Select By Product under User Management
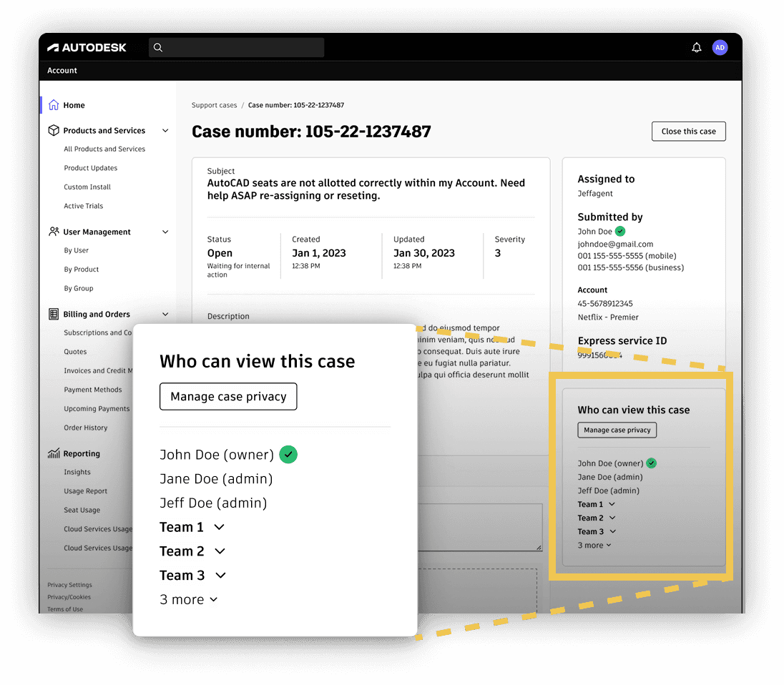The height and width of the screenshot is (685, 784). tap(81, 270)
